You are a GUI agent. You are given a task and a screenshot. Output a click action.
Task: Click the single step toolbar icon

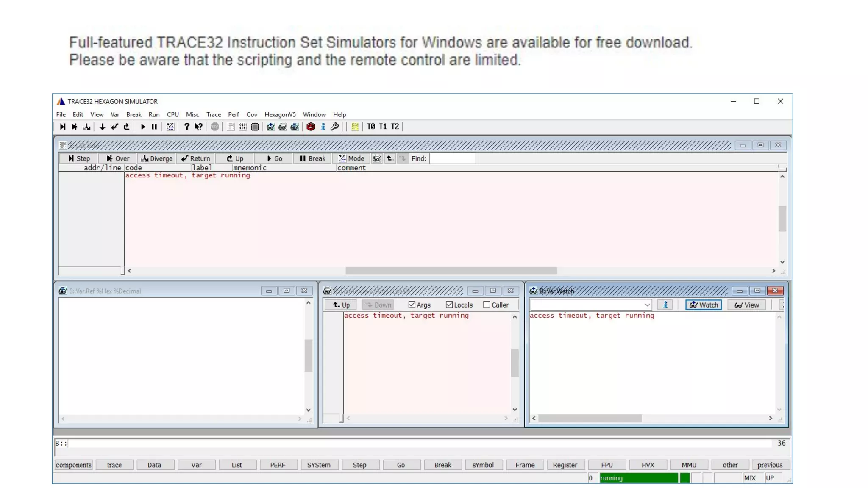pos(62,127)
